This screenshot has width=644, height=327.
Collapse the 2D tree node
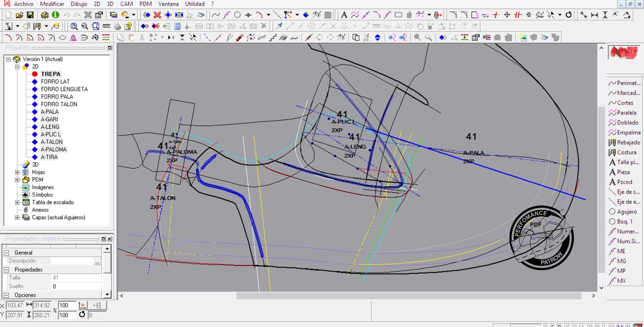[x=18, y=67]
